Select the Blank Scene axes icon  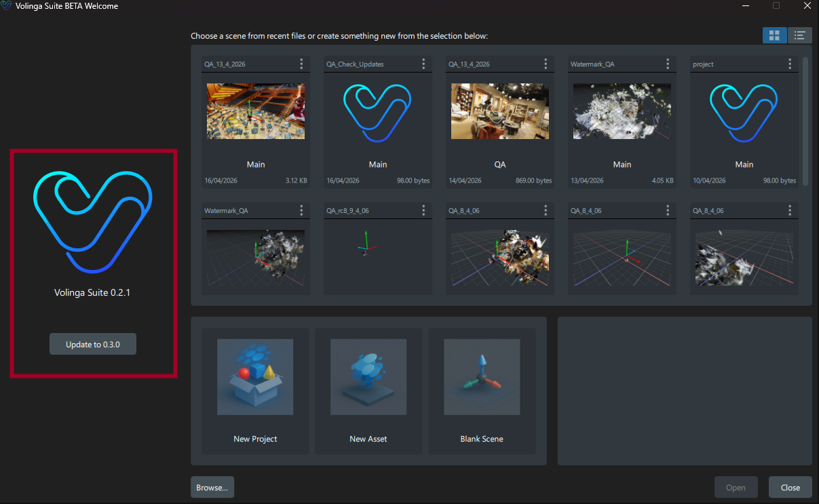tap(482, 377)
